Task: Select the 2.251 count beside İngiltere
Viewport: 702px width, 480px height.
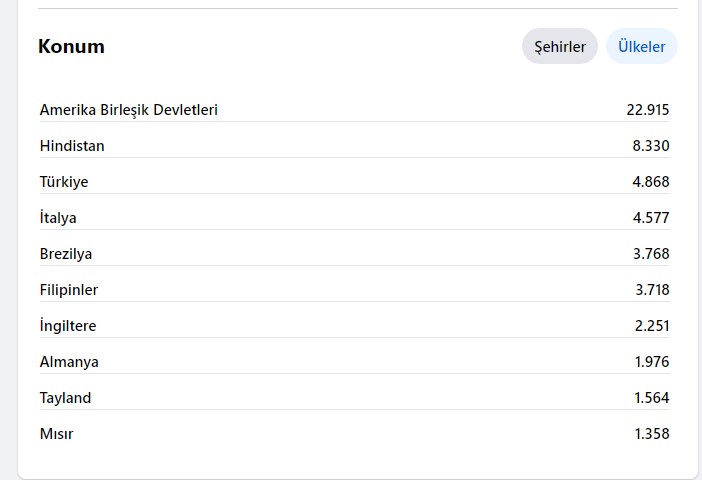Action: tap(652, 325)
